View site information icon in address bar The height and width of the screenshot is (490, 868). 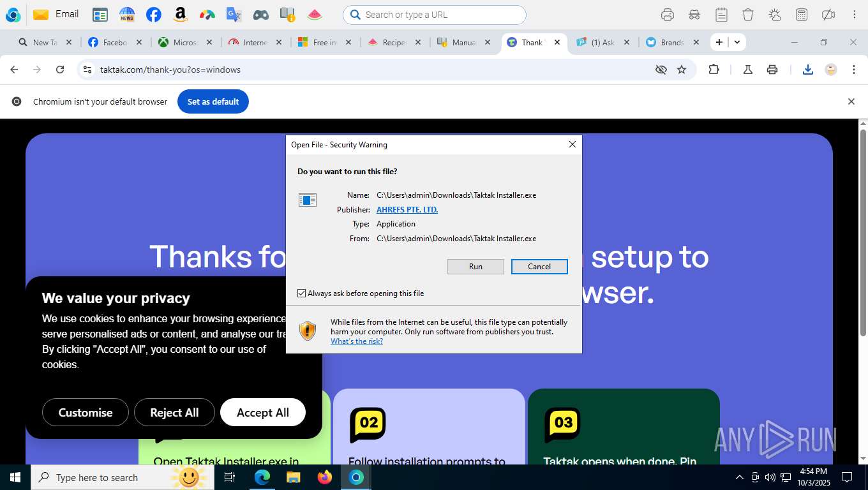[87, 70]
